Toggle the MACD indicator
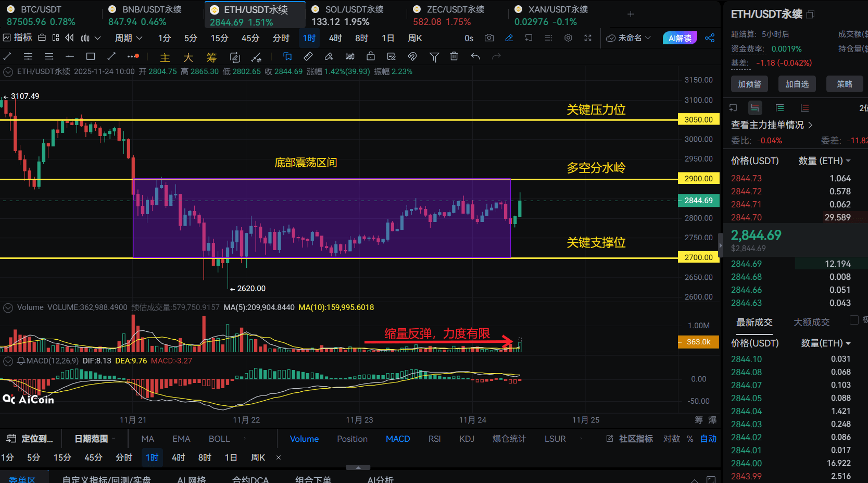Viewport: 868px width, 483px height. tap(398, 439)
